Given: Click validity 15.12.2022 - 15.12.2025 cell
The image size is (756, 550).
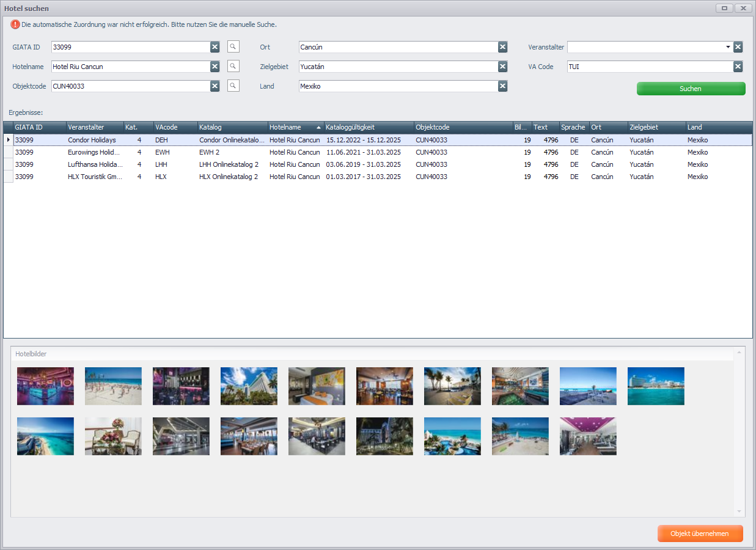Looking at the screenshot, I should pos(369,140).
